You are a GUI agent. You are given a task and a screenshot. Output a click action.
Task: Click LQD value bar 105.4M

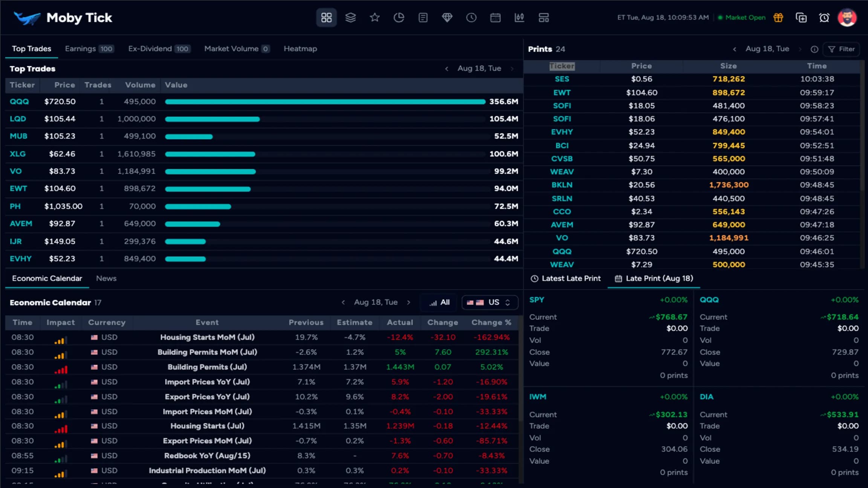tap(212, 119)
